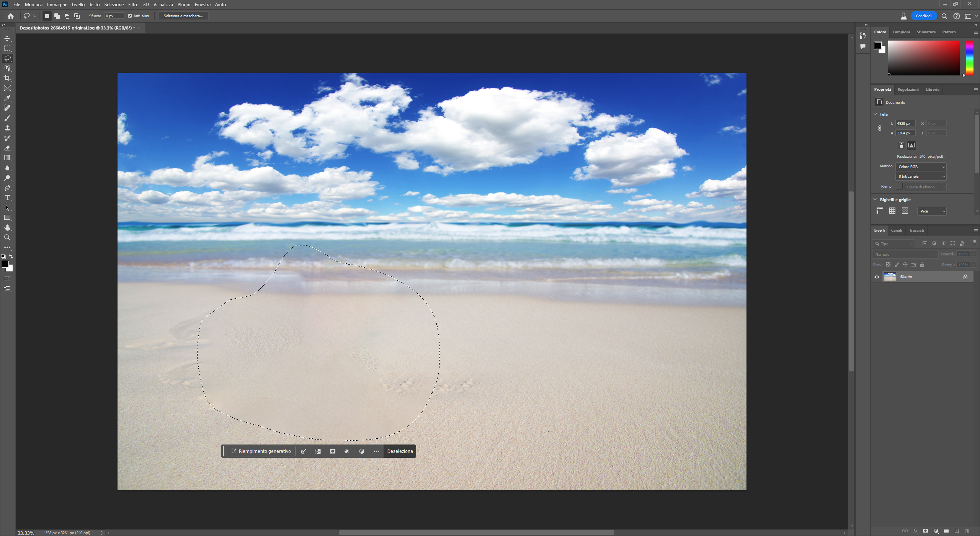Image resolution: width=980 pixels, height=536 pixels.
Task: Select the Clone Stamp tool
Action: click(x=7, y=128)
